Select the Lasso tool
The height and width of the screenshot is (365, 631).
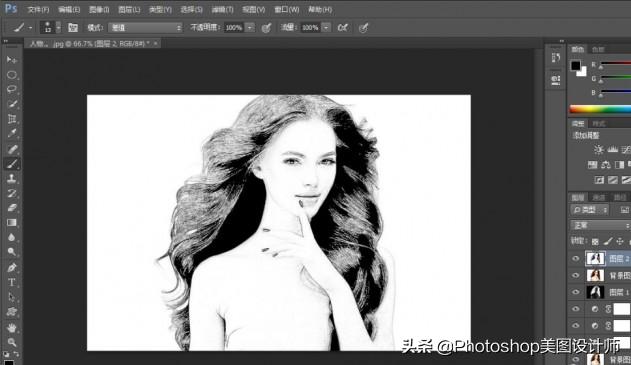[x=12, y=89]
